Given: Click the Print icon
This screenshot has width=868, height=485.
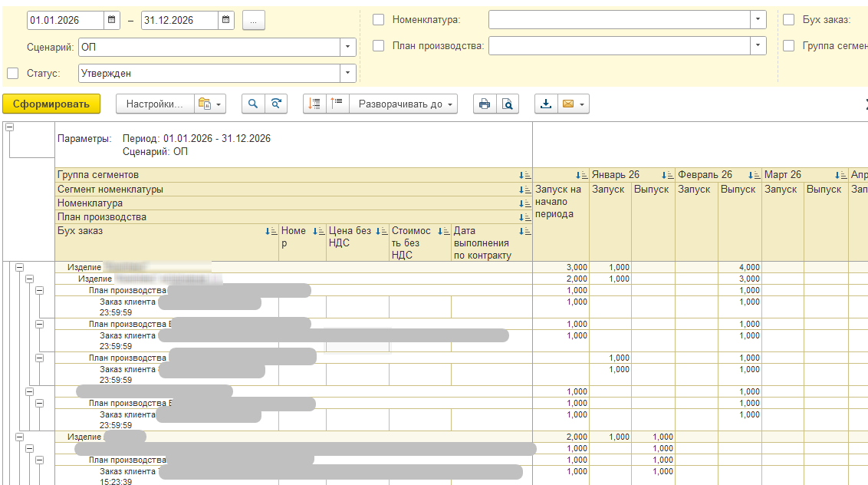Looking at the screenshot, I should (484, 104).
